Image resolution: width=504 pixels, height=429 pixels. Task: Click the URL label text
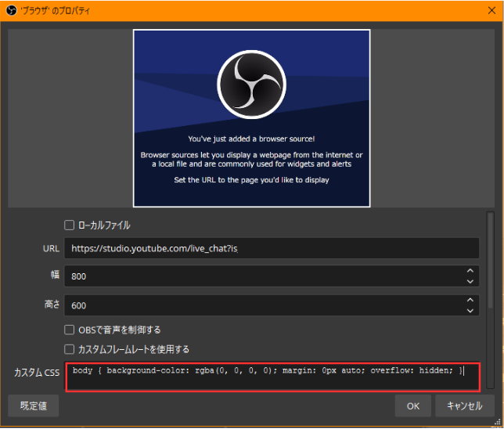coord(51,249)
